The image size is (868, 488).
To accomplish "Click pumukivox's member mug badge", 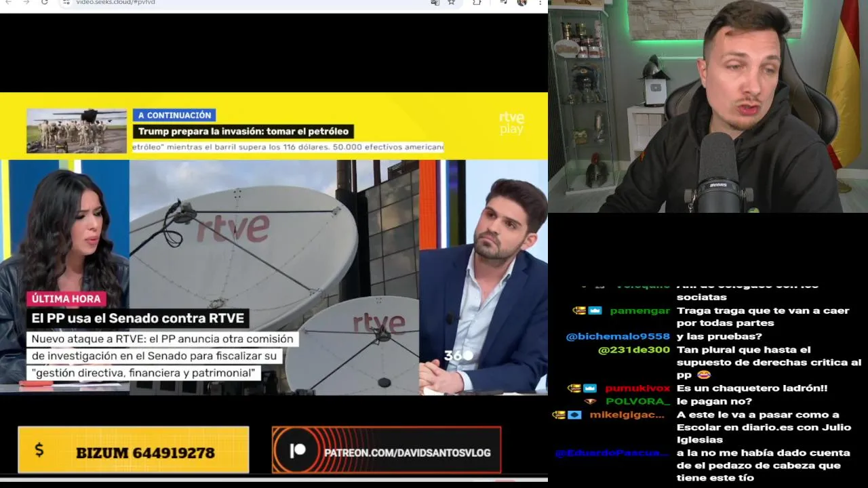I will pyautogui.click(x=574, y=388).
